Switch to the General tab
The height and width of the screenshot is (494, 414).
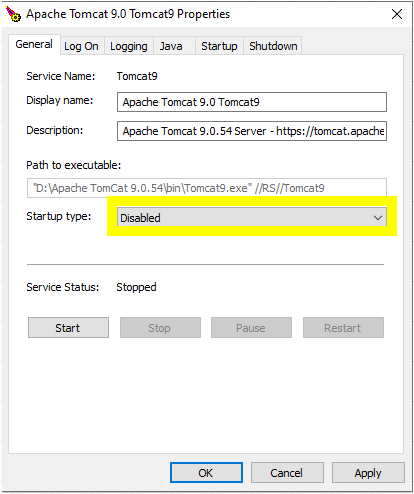pos(34,44)
